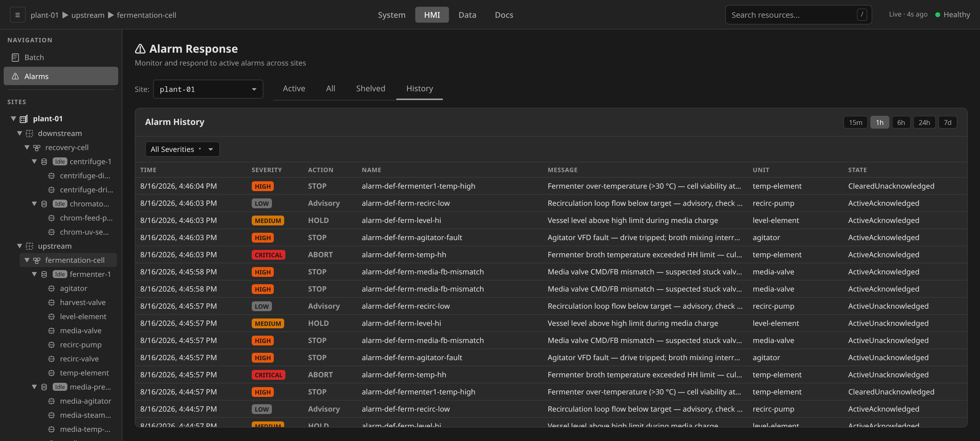This screenshot has height=441, width=980.
Task: Set history range to 1h
Action: point(880,123)
